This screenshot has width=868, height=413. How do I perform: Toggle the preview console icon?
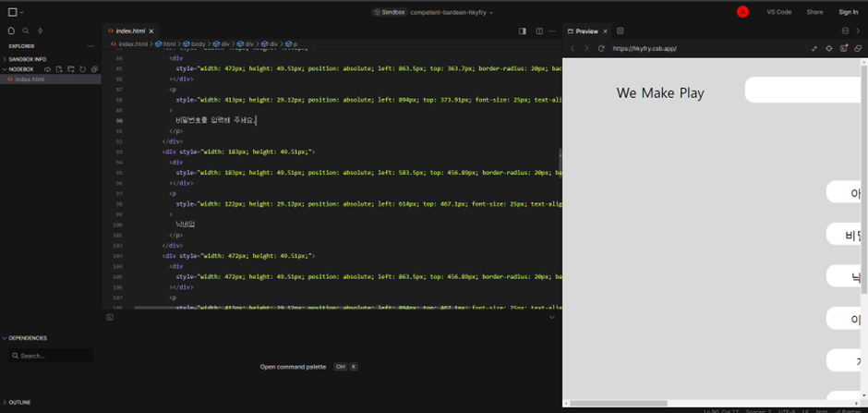tap(844, 48)
